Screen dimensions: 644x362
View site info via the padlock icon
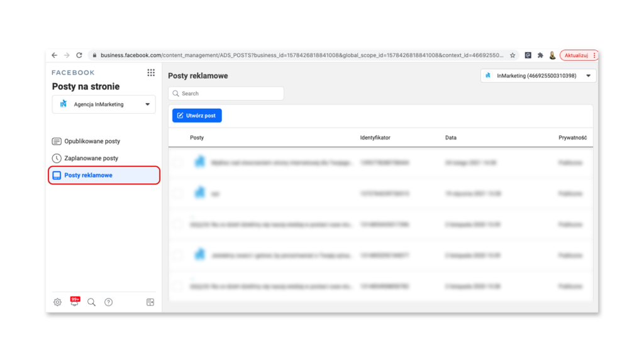[x=94, y=55]
